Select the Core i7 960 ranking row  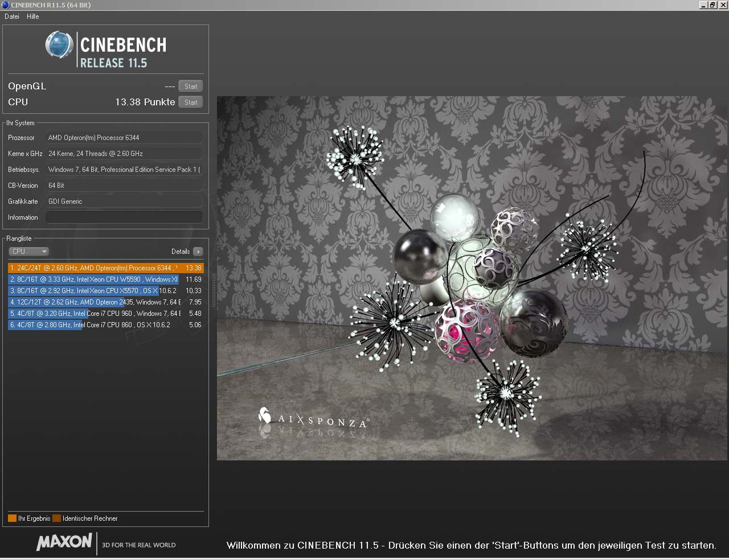coord(105,314)
